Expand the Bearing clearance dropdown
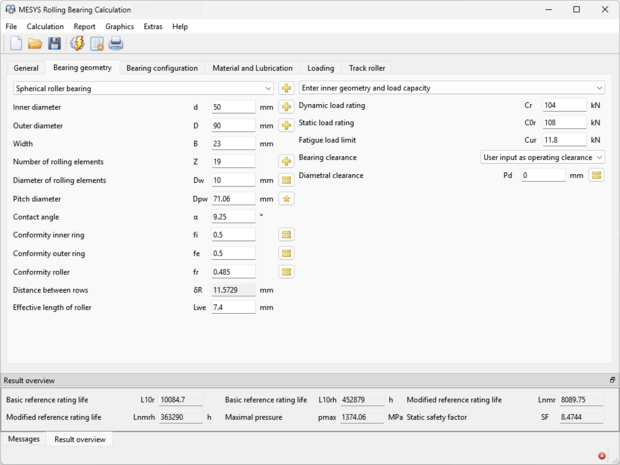 point(541,157)
